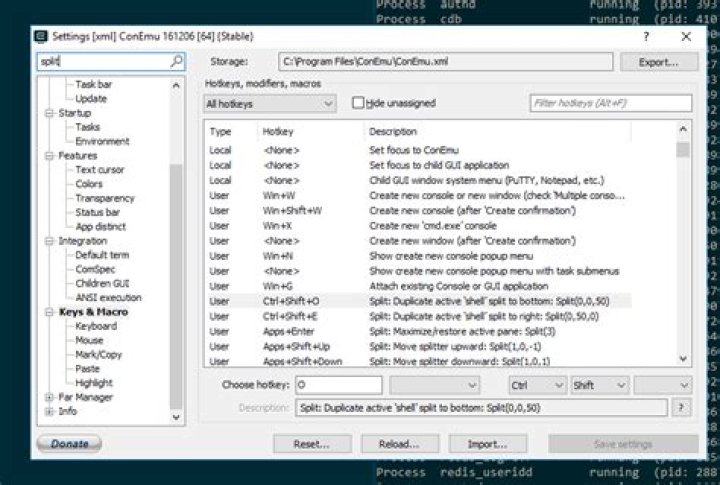Viewport: 720px width, 485px height.
Task: Select Text cursor in the tree
Action: pyautogui.click(x=100, y=170)
